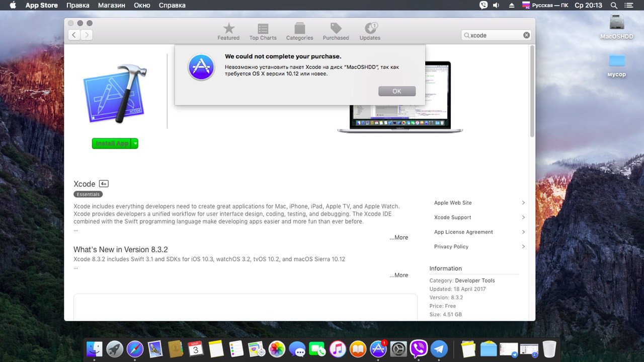Go forward with the toolbar forward arrow
This screenshot has height=362, width=644.
tap(87, 35)
